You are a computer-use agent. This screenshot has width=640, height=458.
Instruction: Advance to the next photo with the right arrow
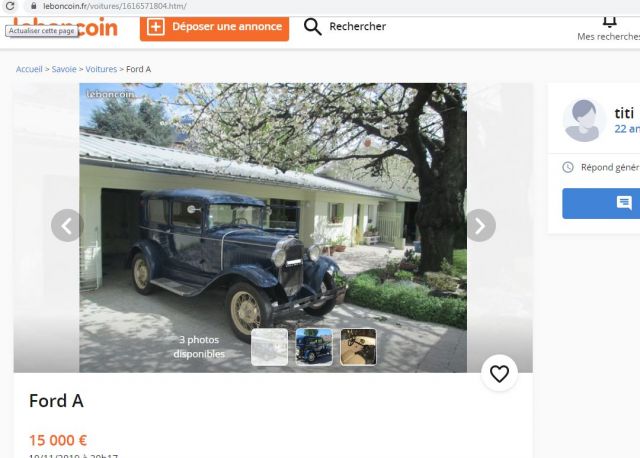(480, 225)
